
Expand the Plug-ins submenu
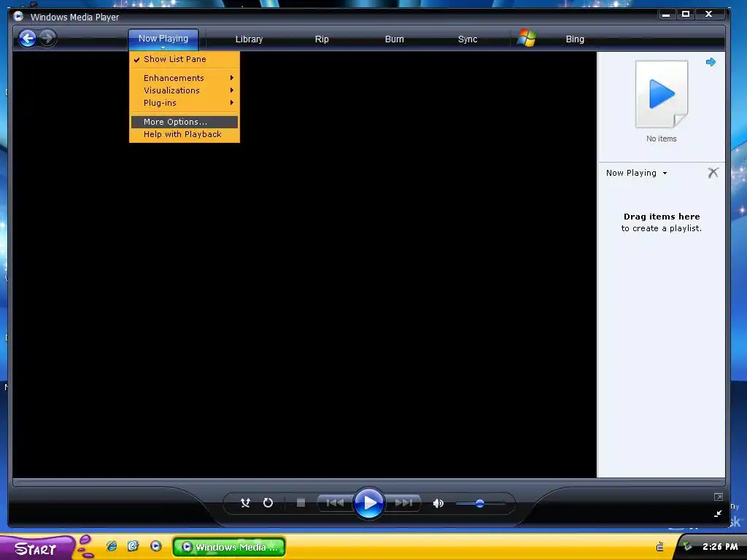click(x=185, y=103)
